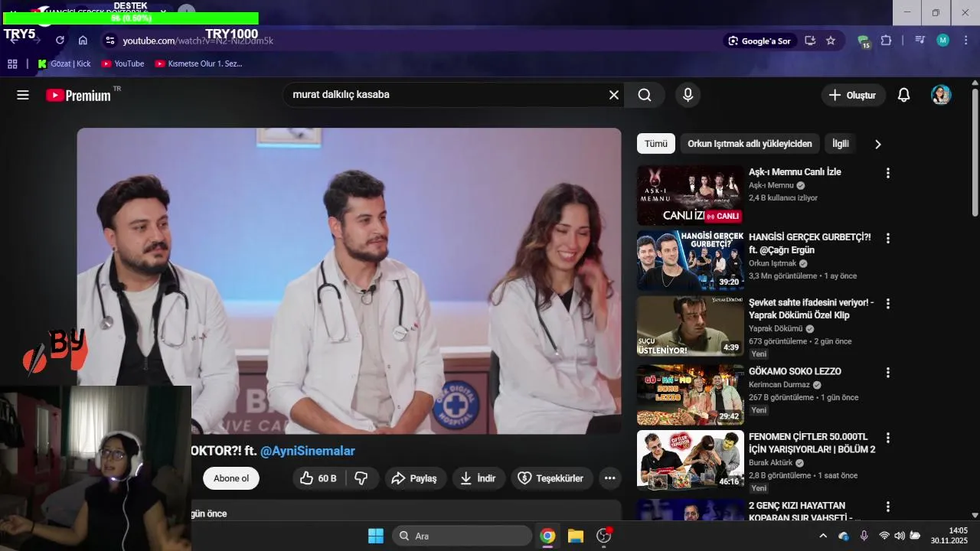Open more video actions ellipsis
Viewport: 980px width, 551px height.
click(x=609, y=478)
